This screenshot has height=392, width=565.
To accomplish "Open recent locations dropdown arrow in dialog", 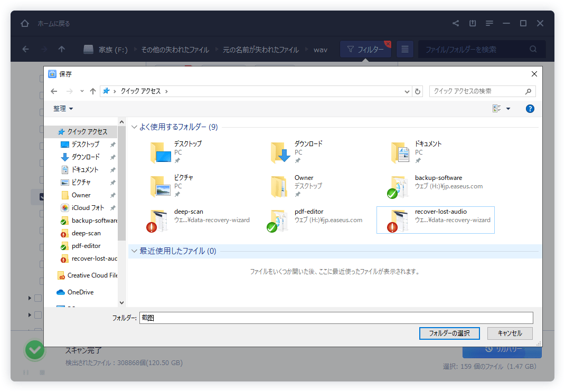I will point(82,91).
